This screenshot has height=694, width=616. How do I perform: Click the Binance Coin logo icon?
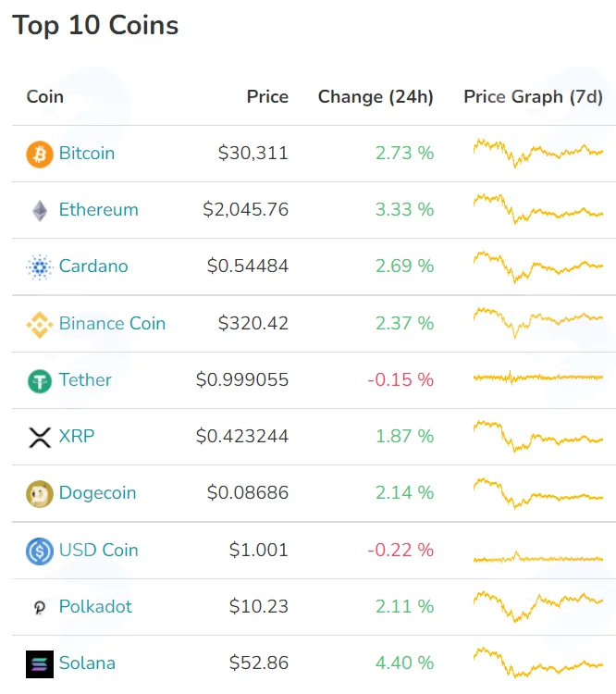pyautogui.click(x=40, y=324)
